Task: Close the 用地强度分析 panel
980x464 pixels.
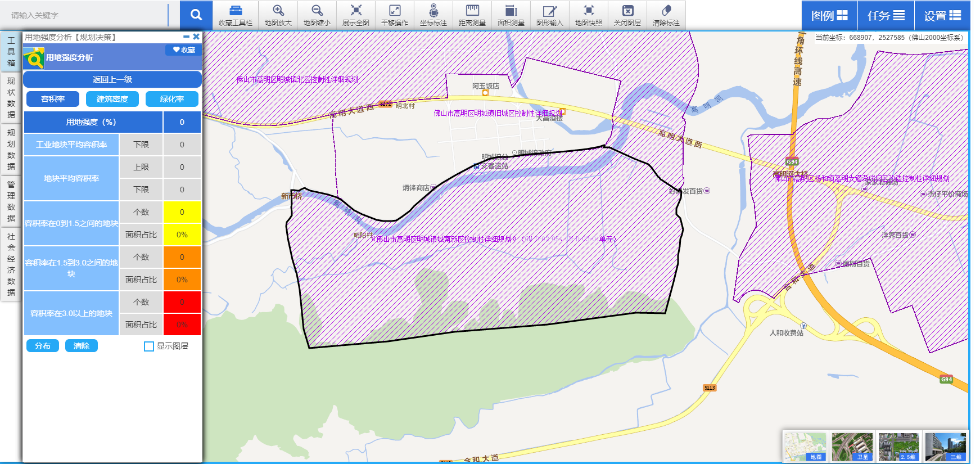Action: (x=196, y=37)
